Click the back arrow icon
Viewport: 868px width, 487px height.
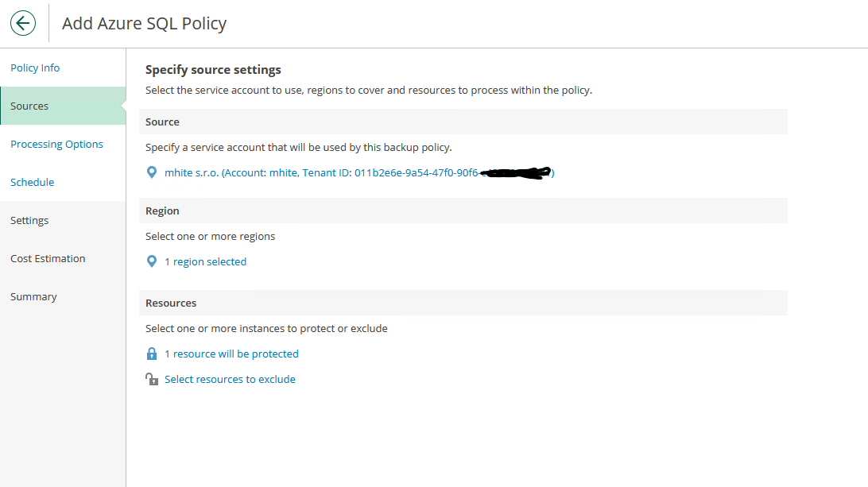(23, 23)
